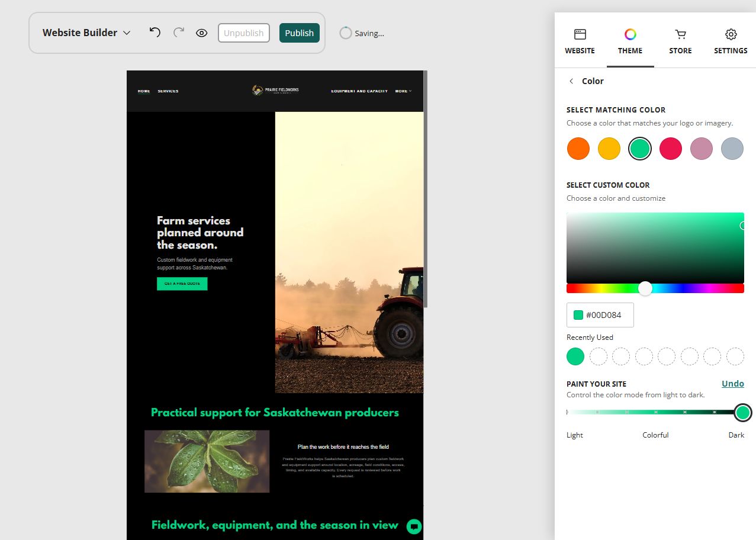This screenshot has width=756, height=540.
Task: Click the redo arrow icon in toolbar
Action: click(178, 33)
